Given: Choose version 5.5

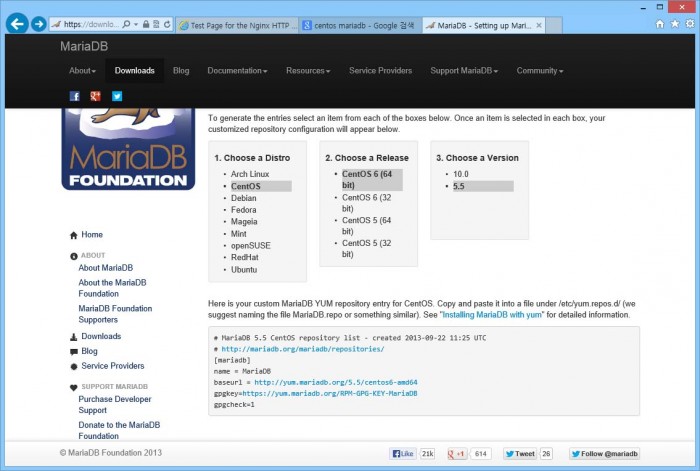Looking at the screenshot, I should pyautogui.click(x=483, y=186).
